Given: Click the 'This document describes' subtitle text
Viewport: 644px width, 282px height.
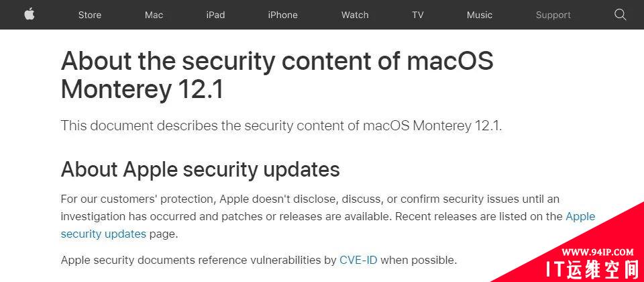Looking at the screenshot, I should click(281, 126).
